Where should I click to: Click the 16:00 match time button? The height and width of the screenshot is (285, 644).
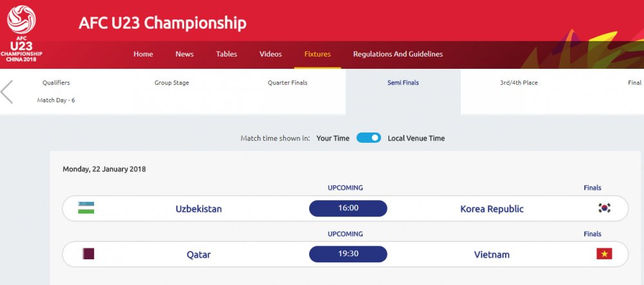(x=348, y=208)
